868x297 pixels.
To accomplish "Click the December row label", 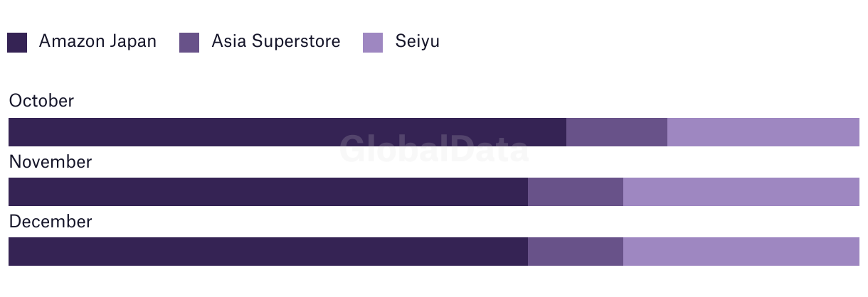I will (x=50, y=222).
